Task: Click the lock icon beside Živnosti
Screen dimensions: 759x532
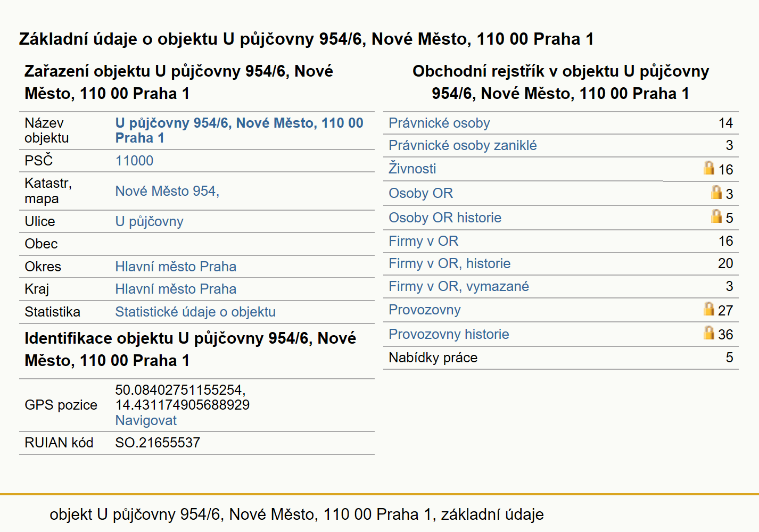Action: (x=708, y=168)
